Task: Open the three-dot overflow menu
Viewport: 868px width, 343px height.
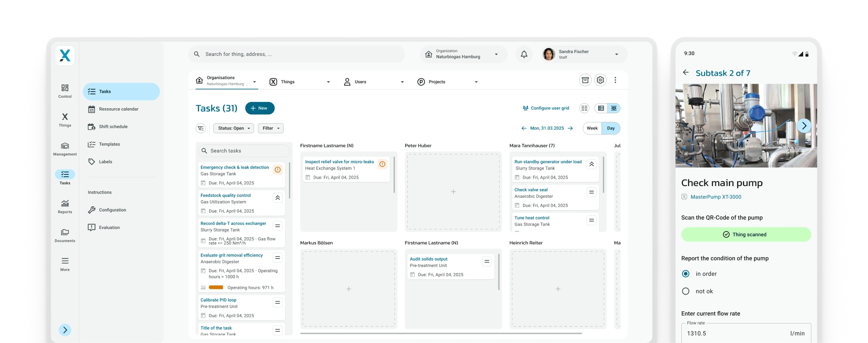Action: point(615,80)
